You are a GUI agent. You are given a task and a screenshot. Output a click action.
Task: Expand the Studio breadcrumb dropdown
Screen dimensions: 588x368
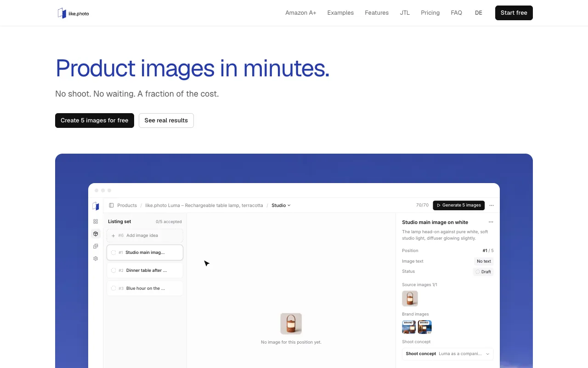[281, 205]
